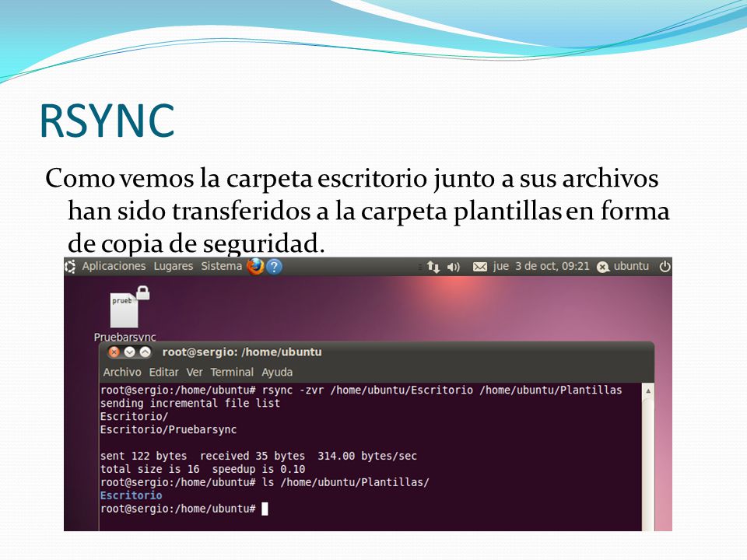Click the rsync -zvr command line

[x=361, y=390]
